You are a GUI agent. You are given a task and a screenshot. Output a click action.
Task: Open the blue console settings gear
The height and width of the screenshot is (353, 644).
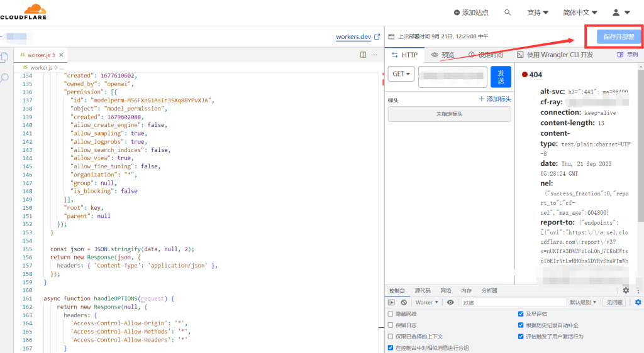[x=638, y=302]
